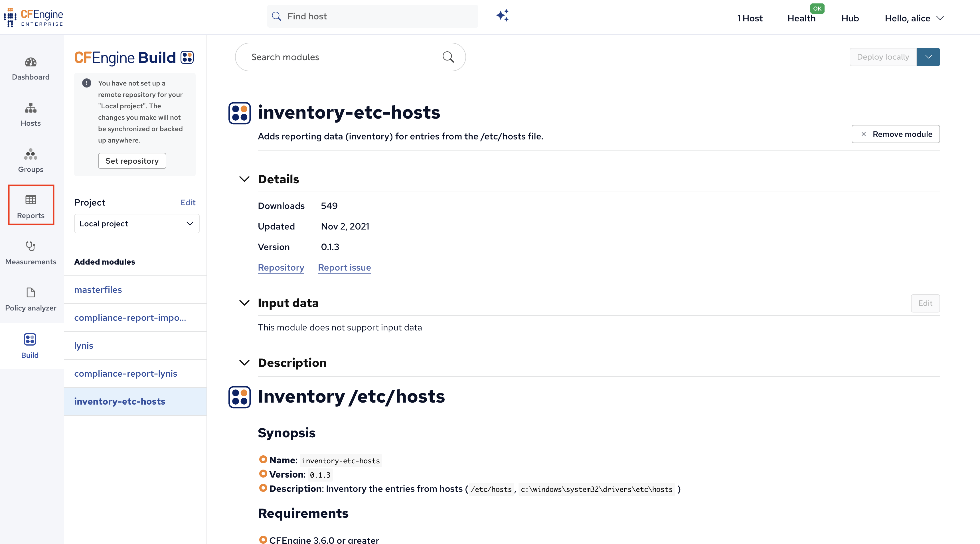Collapse the Details section

[244, 179]
